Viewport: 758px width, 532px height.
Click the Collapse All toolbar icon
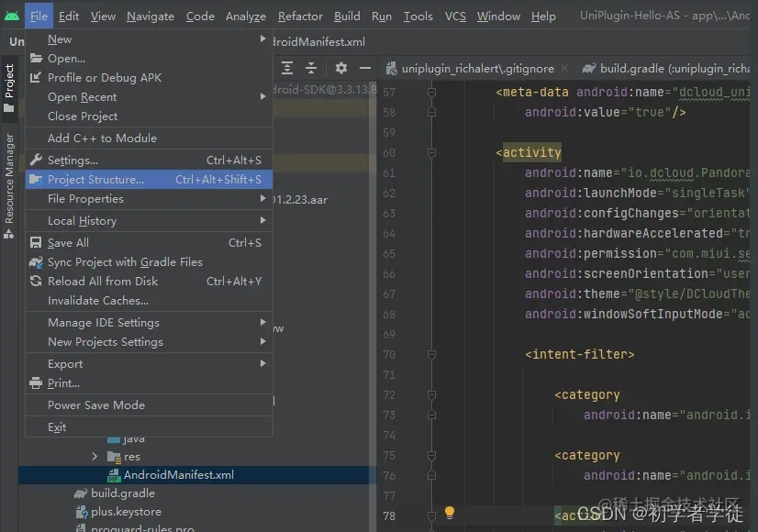click(x=311, y=68)
